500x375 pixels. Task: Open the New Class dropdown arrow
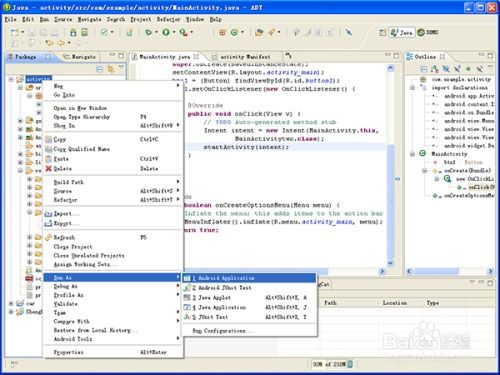click(x=242, y=32)
